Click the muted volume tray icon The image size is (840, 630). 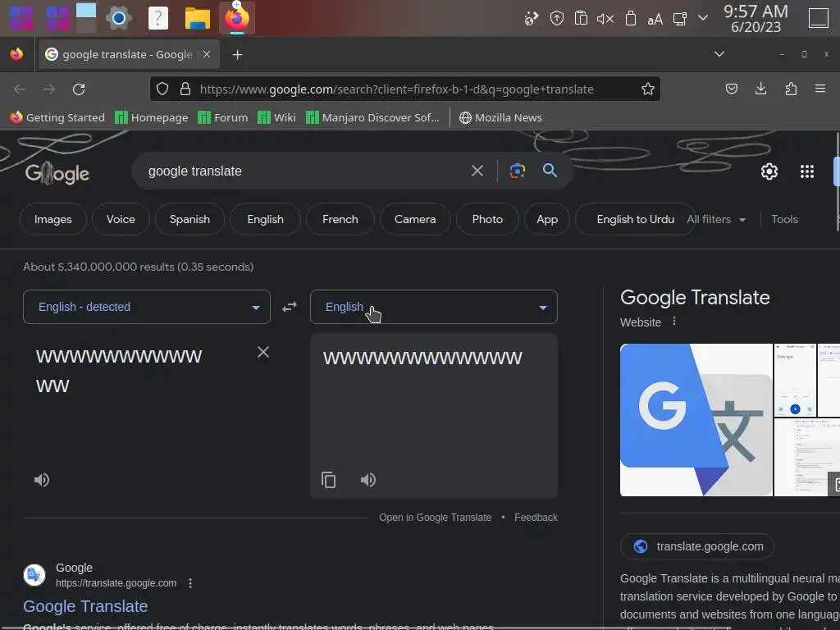[x=605, y=19]
